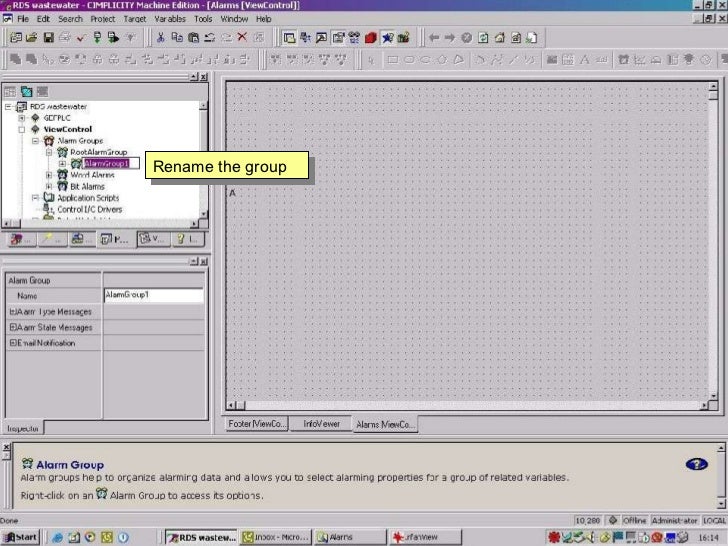Click the Administrator status bar entry
The width and height of the screenshot is (728, 546).
(x=675, y=520)
